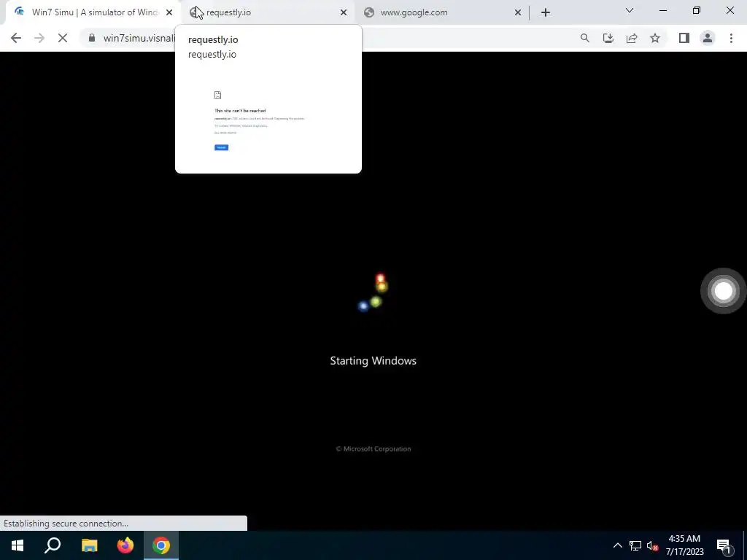Click the forward navigation arrow

39,38
